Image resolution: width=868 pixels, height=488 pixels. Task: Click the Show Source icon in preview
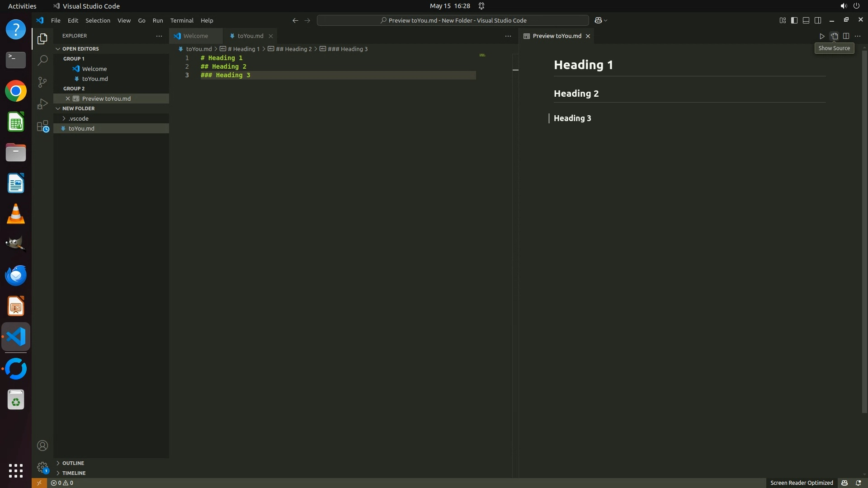[x=834, y=36]
